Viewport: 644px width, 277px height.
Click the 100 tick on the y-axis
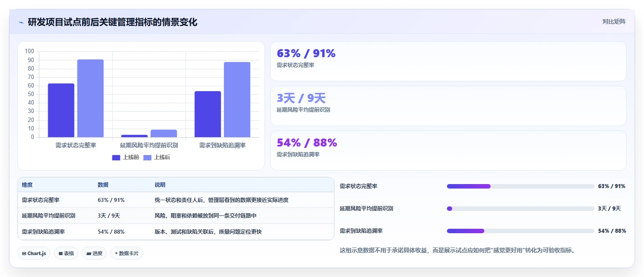coord(29,51)
